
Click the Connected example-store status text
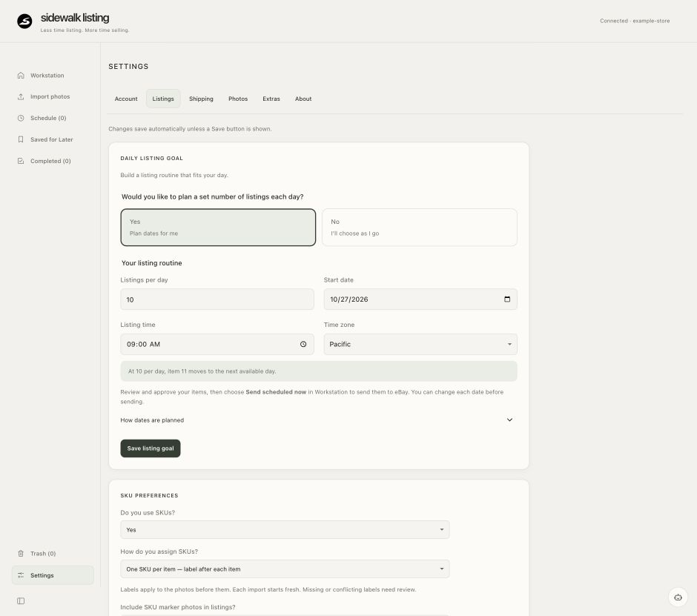point(635,21)
